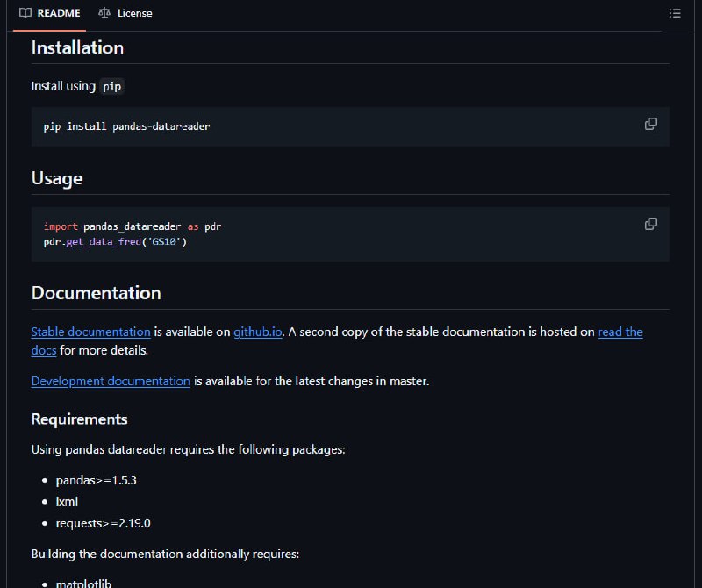The height and width of the screenshot is (588, 702).
Task: Click the Requirements heading
Action: pos(79,419)
